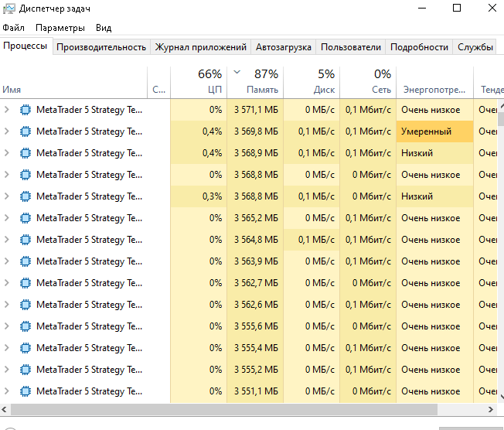Click process icon in row with 3 555,2 МБ
504x430 pixels.
(x=26, y=369)
